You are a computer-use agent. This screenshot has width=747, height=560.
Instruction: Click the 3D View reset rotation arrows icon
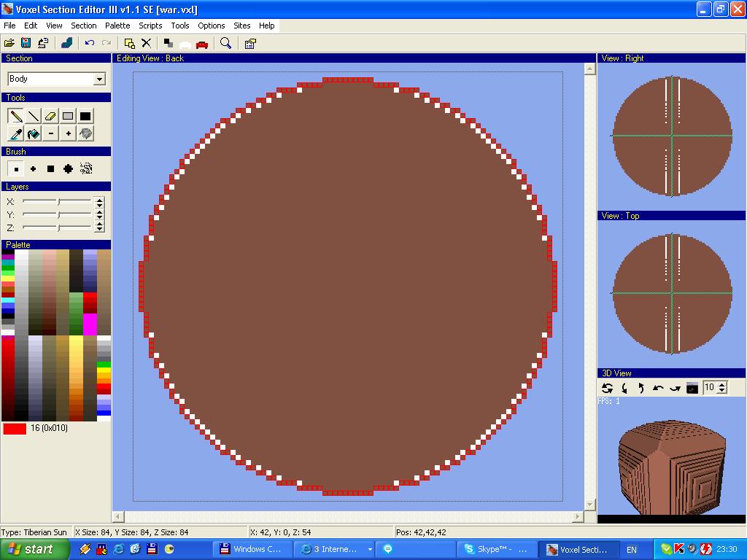click(x=607, y=388)
